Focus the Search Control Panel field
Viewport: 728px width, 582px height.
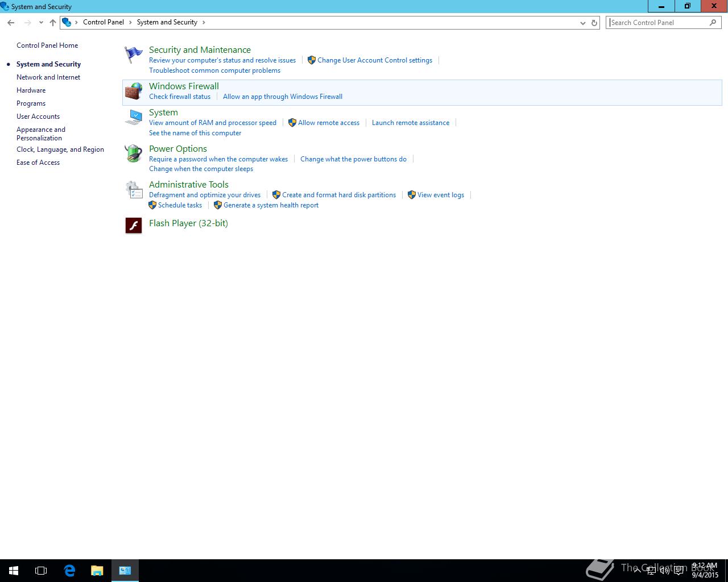coord(658,23)
